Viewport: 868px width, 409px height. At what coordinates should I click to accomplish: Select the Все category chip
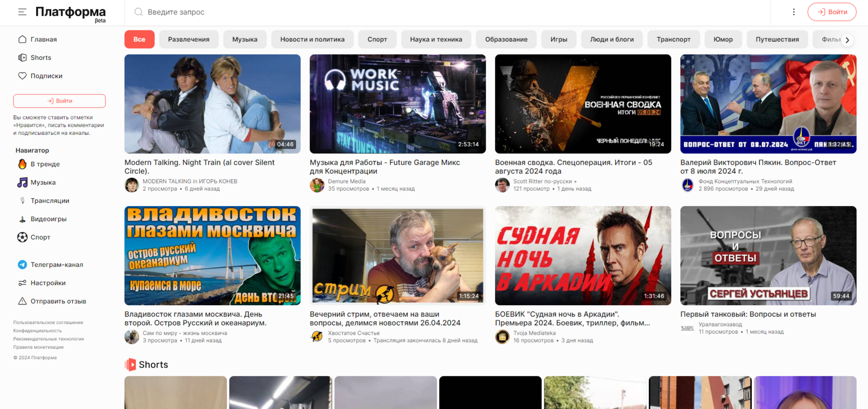click(139, 39)
